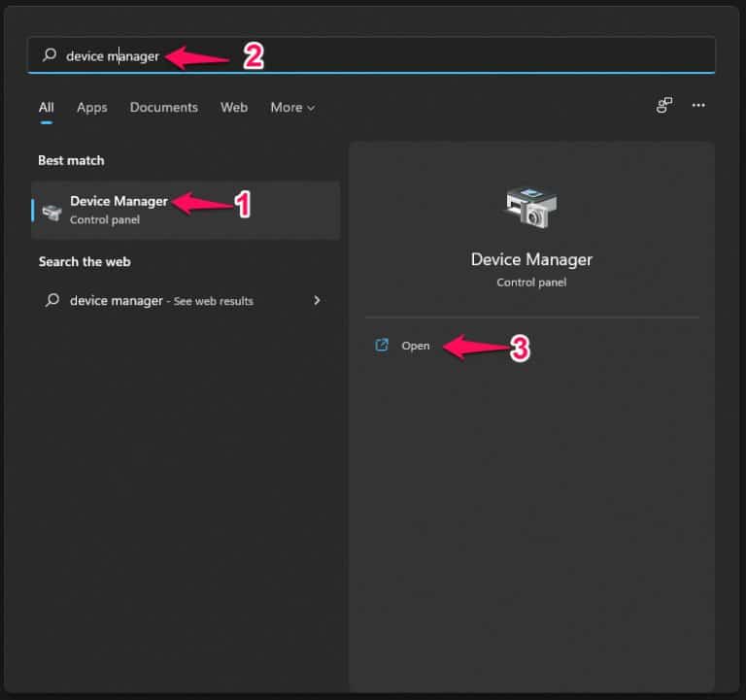Click the chevron beside the More filter

pyautogui.click(x=311, y=109)
